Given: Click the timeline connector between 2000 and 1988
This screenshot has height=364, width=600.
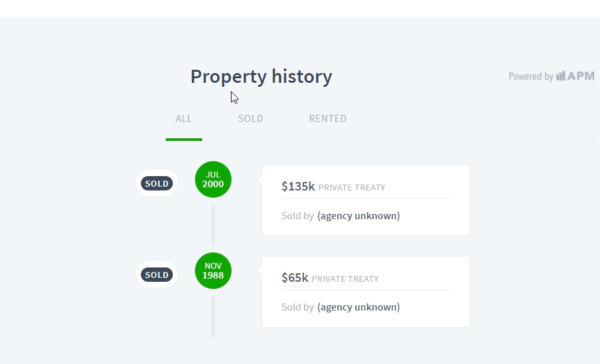Looking at the screenshot, I should click(213, 225).
